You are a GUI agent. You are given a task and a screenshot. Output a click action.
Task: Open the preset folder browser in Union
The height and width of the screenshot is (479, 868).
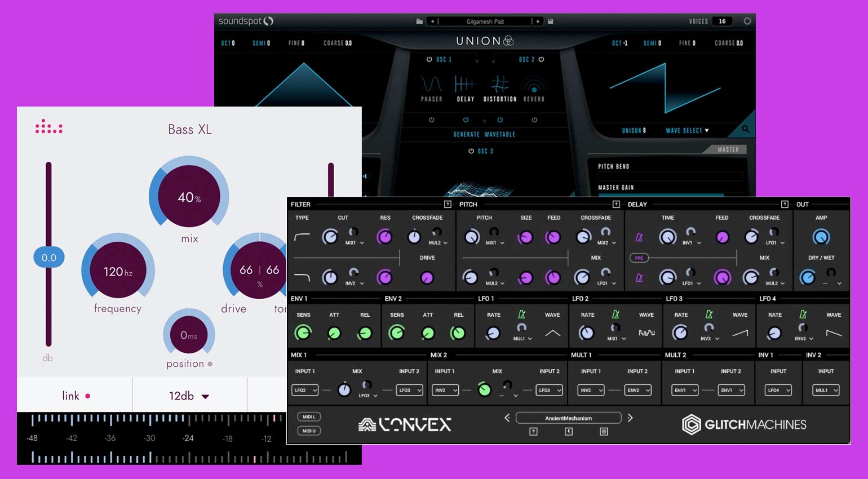[x=420, y=21]
